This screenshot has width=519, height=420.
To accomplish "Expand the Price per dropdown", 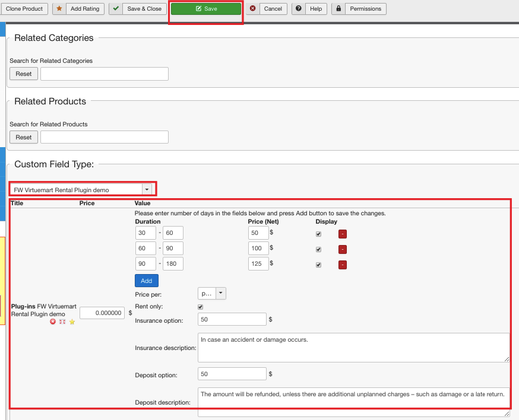I will (x=211, y=293).
